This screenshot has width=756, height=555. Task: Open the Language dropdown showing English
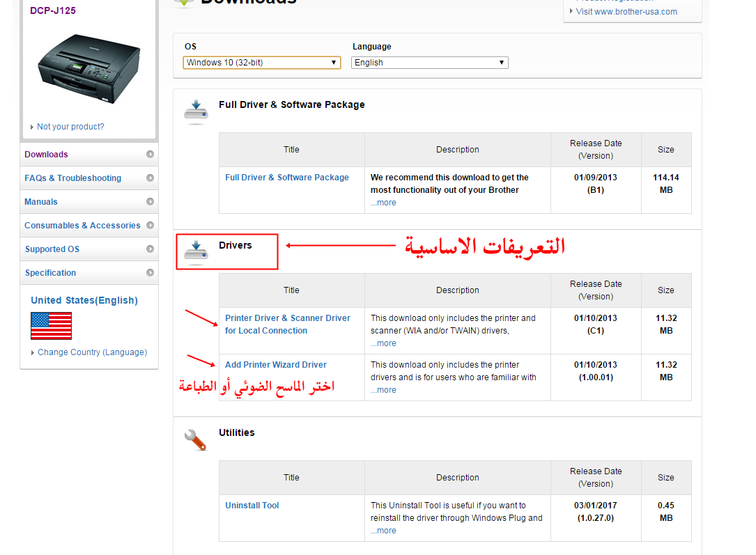[430, 63]
